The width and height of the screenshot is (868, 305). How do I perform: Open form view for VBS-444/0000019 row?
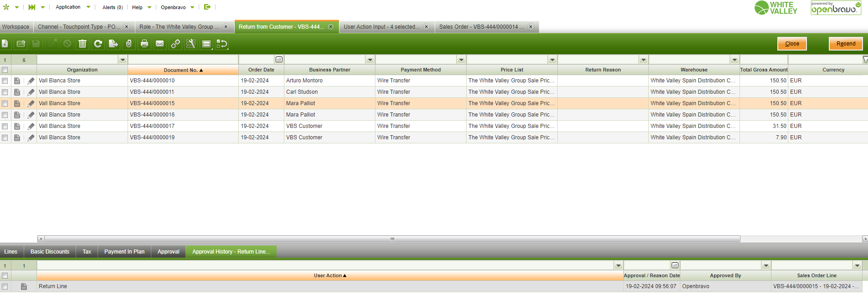pos(17,137)
